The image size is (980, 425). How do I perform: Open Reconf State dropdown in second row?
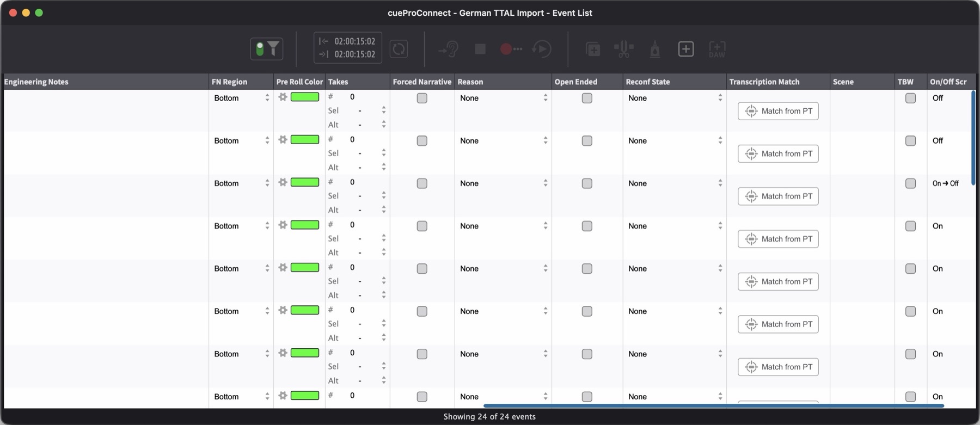[x=675, y=140]
